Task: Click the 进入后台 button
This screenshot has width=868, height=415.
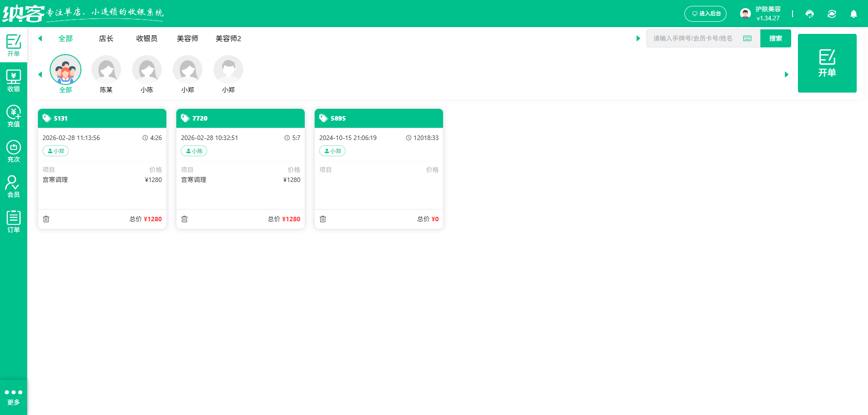Action: [705, 14]
